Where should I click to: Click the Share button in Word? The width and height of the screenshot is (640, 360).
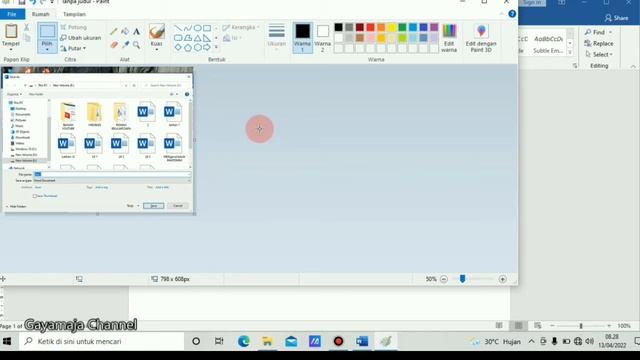[616, 18]
